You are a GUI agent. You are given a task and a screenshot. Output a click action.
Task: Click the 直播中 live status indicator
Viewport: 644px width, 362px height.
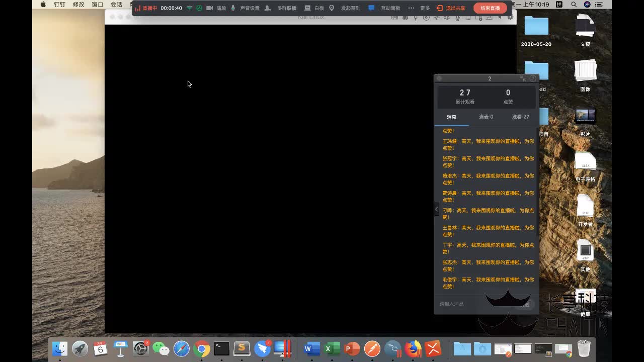point(146,8)
